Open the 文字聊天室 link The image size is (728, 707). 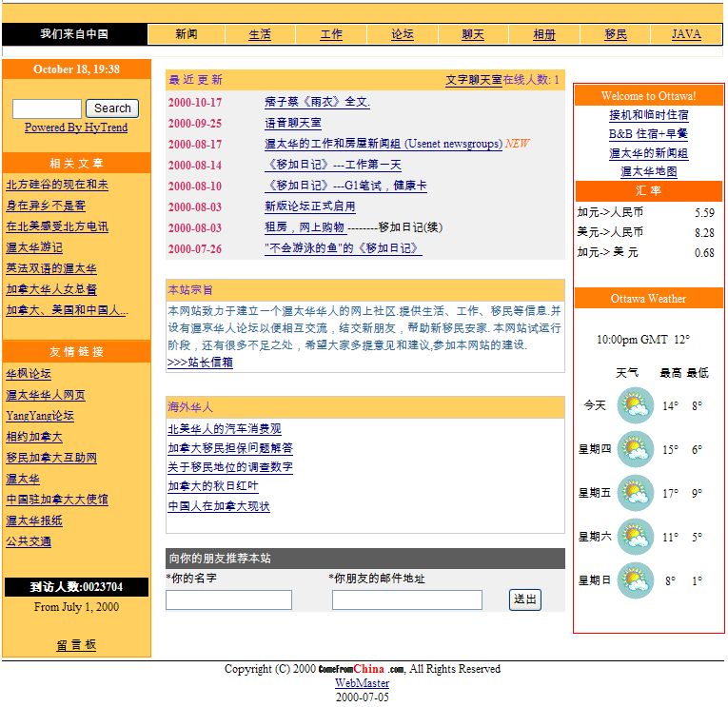coord(473,80)
